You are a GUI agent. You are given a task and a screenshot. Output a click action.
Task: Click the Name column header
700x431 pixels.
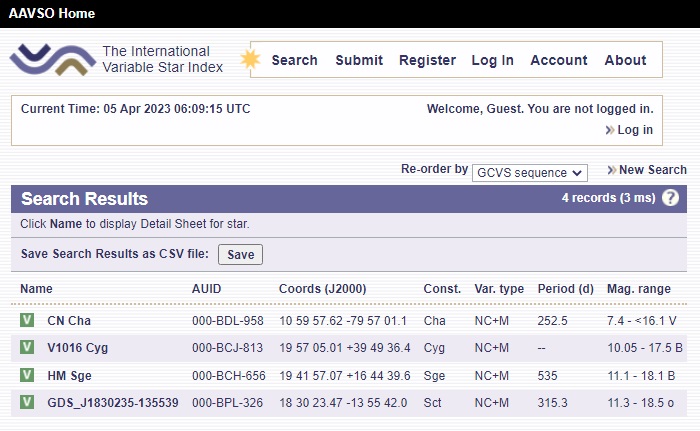[36, 289]
